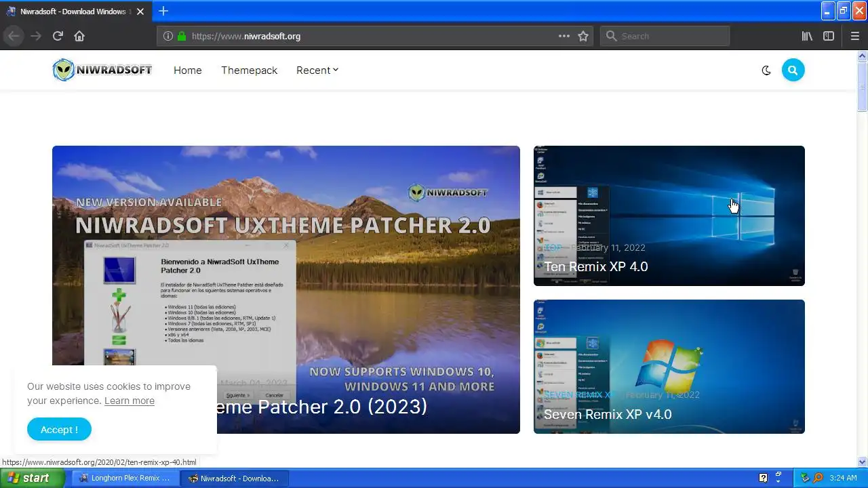Open Ten Remix XP 4.0 article title
The height and width of the screenshot is (488, 868).
pyautogui.click(x=596, y=266)
